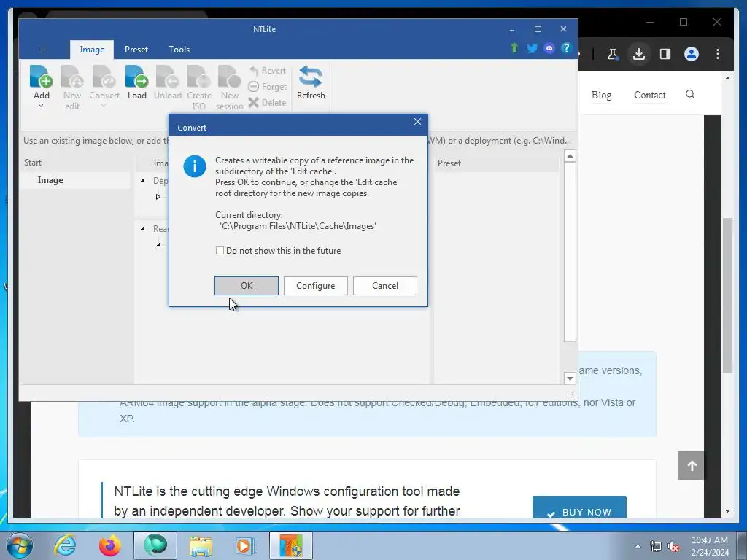This screenshot has height=560, width=747.
Task: Open the Tools ribbon tab
Action: tap(179, 50)
